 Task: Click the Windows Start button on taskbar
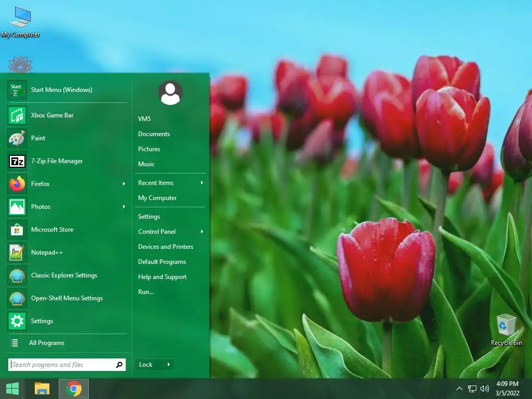pos(12,389)
